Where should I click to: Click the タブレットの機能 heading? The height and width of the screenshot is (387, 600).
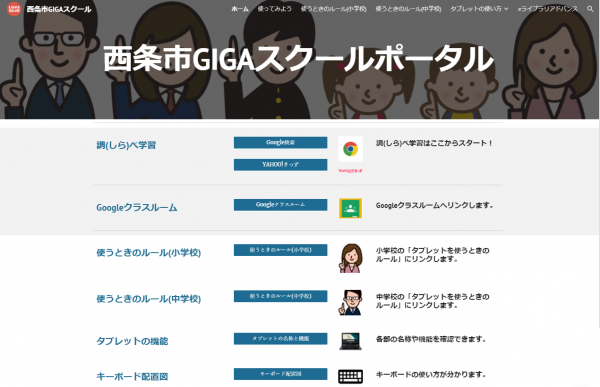[132, 341]
